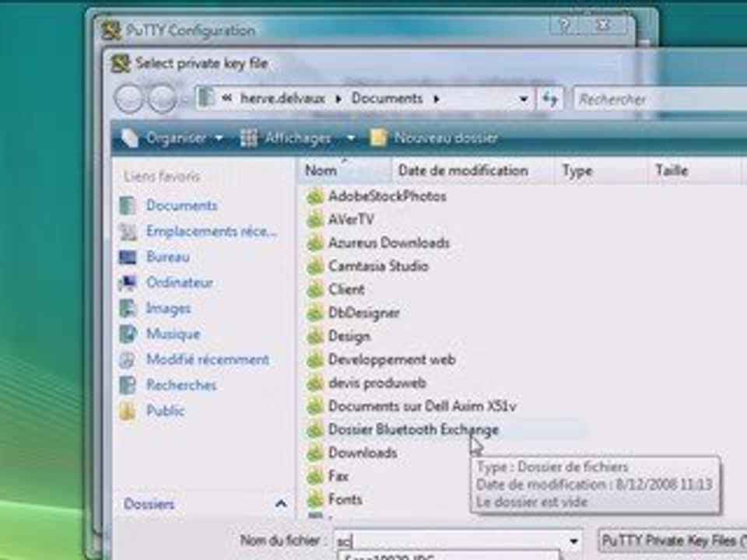Image resolution: width=747 pixels, height=560 pixels.
Task: Open the Nom du fichier dropdown arrow
Action: coord(573,541)
